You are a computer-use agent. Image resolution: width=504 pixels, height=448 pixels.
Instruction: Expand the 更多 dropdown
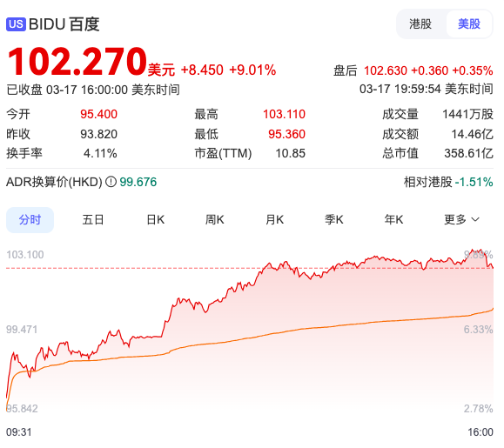pos(461,220)
